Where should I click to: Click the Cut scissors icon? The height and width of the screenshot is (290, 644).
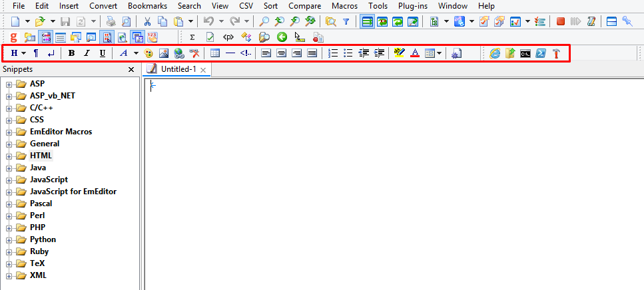[147, 21]
